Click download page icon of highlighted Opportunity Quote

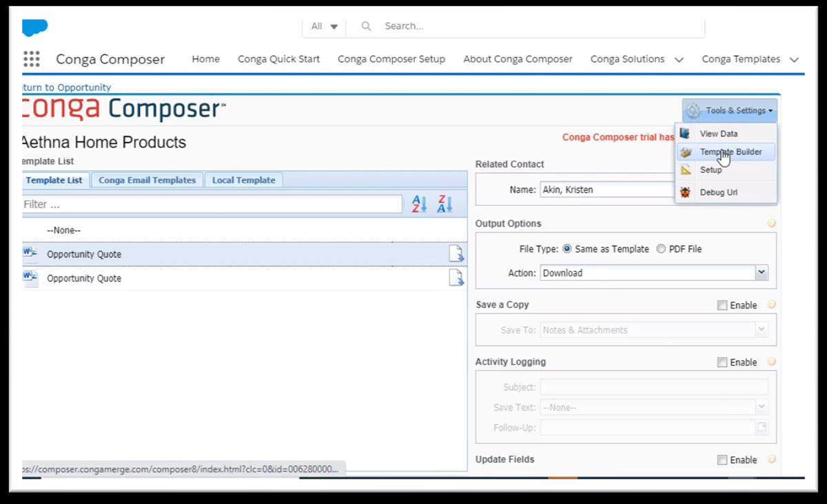point(456,254)
